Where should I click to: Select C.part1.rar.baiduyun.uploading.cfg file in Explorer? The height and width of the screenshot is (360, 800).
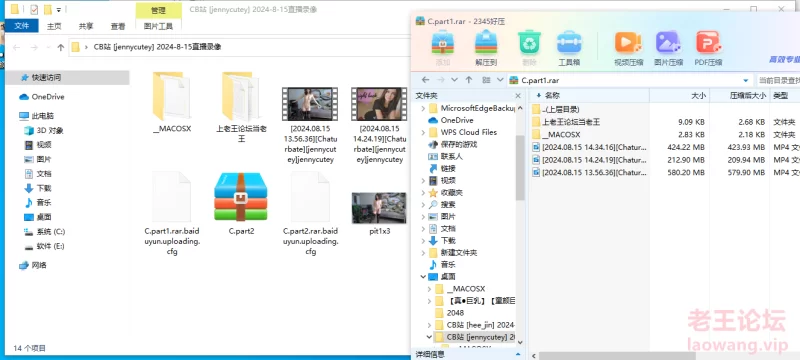172,213
